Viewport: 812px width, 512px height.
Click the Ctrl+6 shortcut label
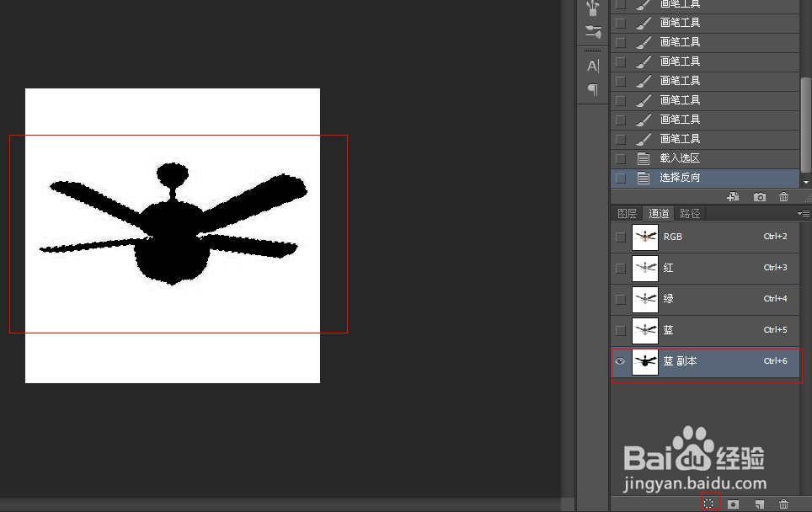(775, 360)
